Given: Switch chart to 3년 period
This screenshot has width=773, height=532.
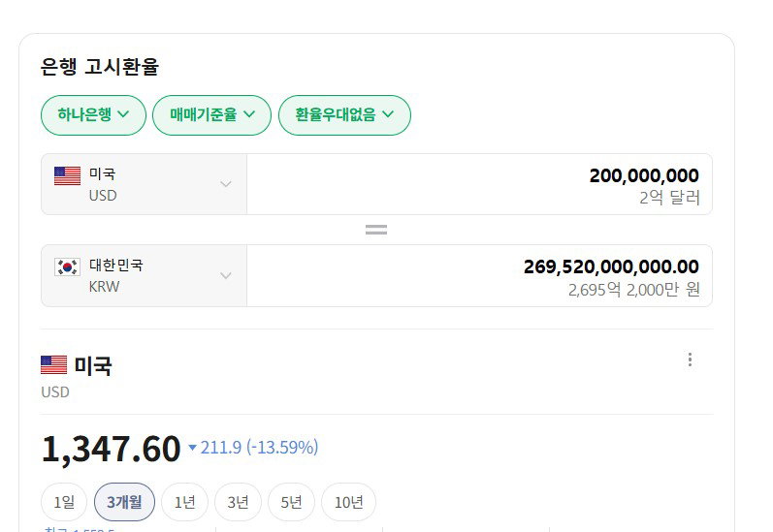Looking at the screenshot, I should click(x=239, y=502).
